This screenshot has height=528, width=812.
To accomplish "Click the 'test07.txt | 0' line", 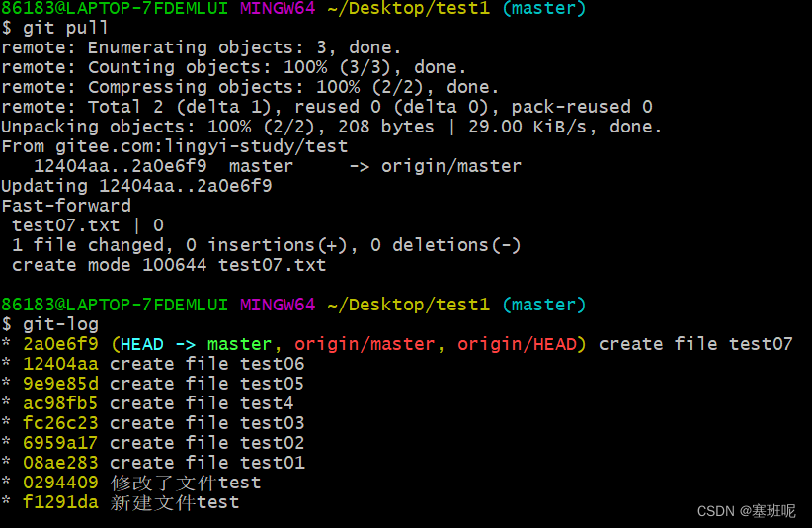I will pyautogui.click(x=88, y=225).
